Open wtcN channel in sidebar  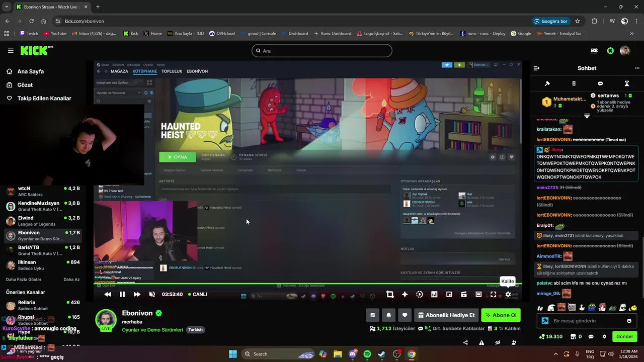(43, 192)
